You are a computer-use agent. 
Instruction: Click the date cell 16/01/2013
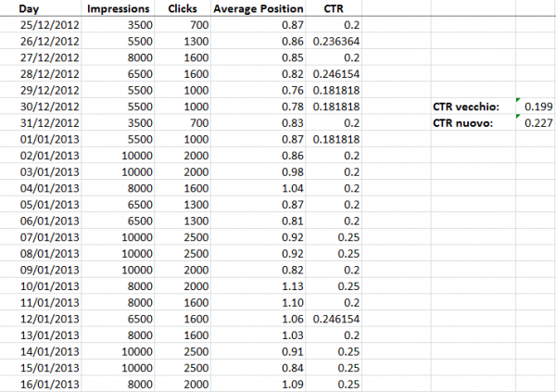(41, 384)
